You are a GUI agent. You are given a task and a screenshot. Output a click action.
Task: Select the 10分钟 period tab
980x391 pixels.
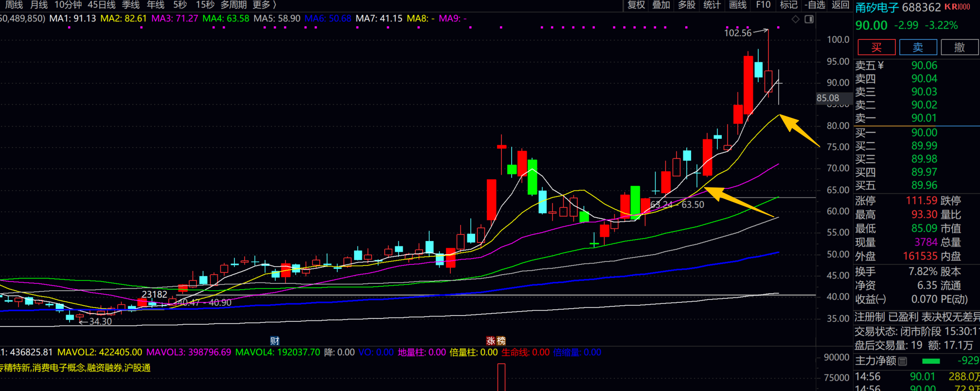click(68, 5)
